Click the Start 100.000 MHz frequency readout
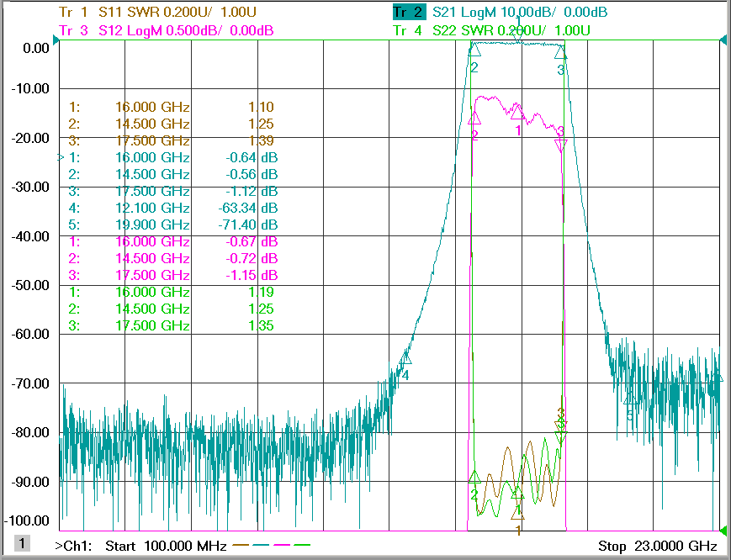 pyautogui.click(x=166, y=546)
